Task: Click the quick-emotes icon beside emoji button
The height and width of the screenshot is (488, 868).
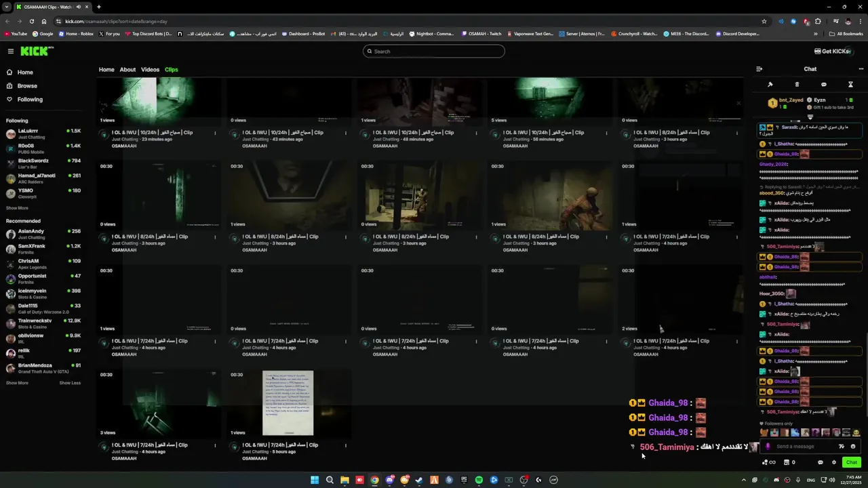Action: coord(842,447)
